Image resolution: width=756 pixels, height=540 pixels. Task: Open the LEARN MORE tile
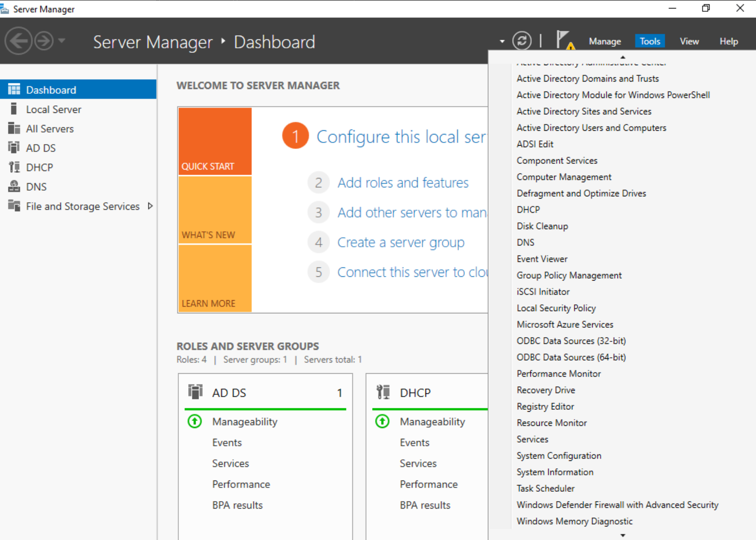pyautogui.click(x=215, y=279)
